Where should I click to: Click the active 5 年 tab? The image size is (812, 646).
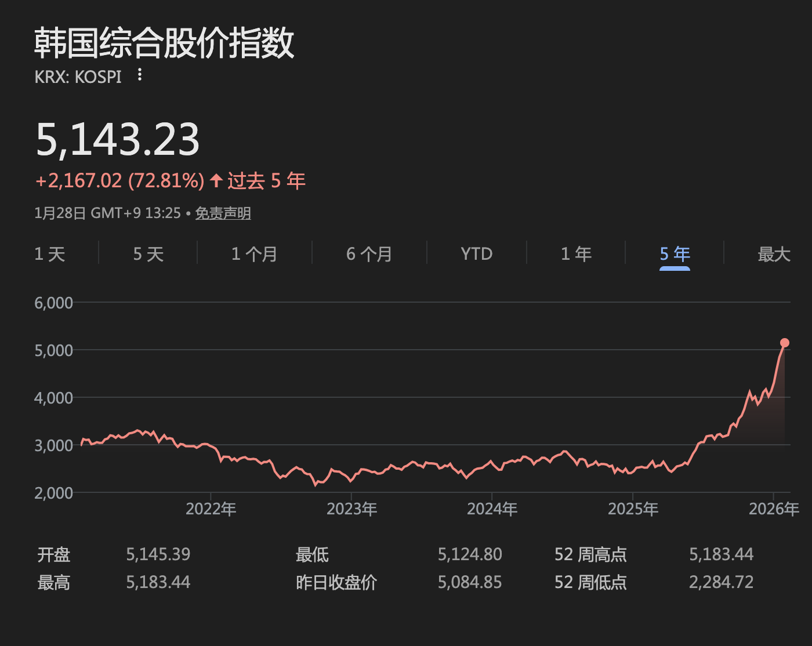pos(675,254)
